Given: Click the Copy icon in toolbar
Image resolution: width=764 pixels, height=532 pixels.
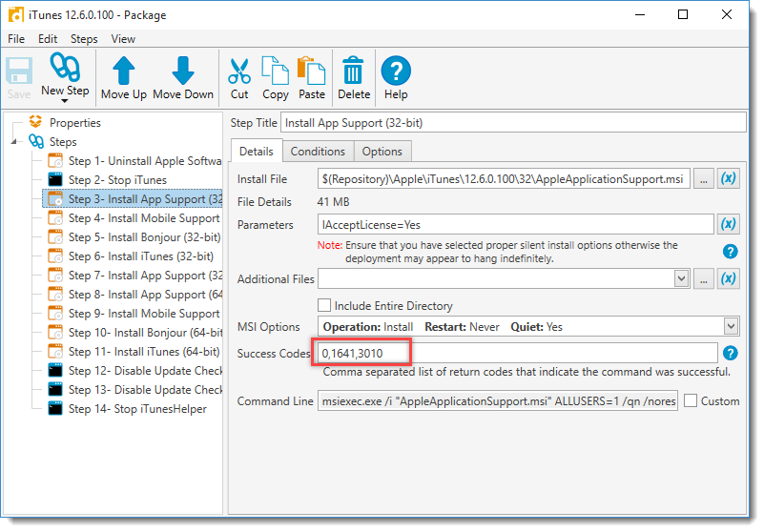Looking at the screenshot, I should tap(276, 71).
